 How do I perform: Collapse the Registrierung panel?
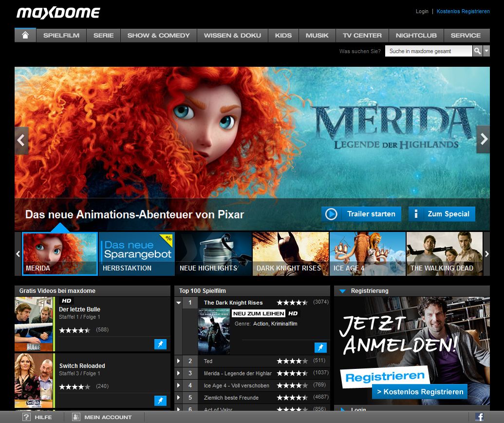(343, 291)
